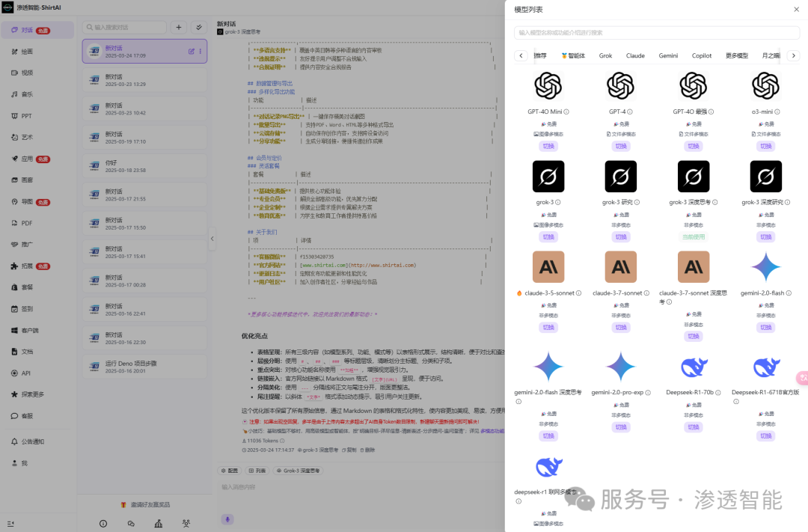
Task: Open PPT in the left sidebar
Action: tap(36, 116)
